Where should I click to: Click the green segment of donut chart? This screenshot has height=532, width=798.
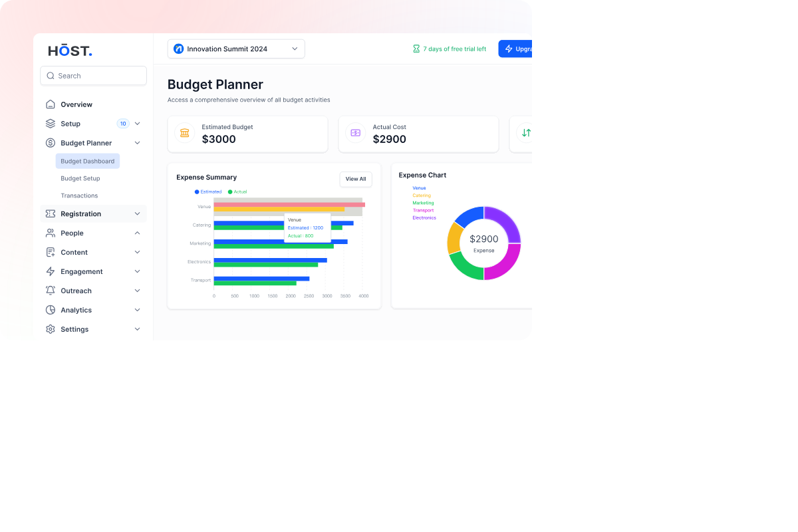467,266
